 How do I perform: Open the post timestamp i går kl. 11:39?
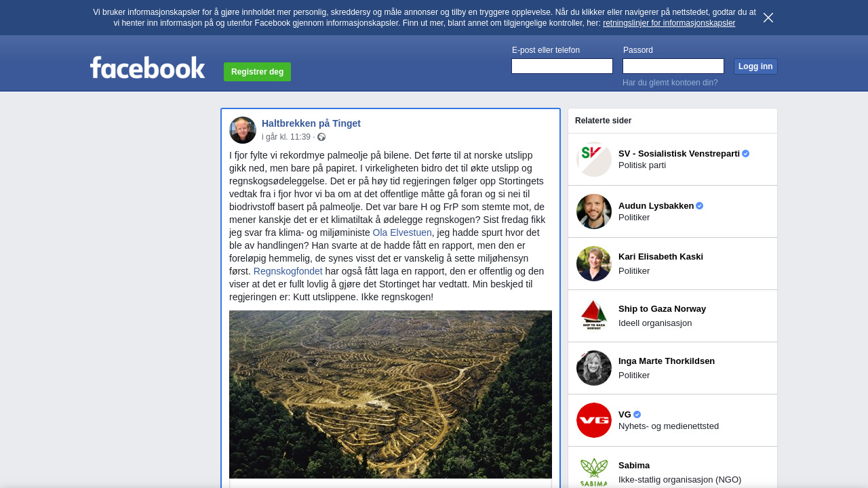(x=286, y=137)
